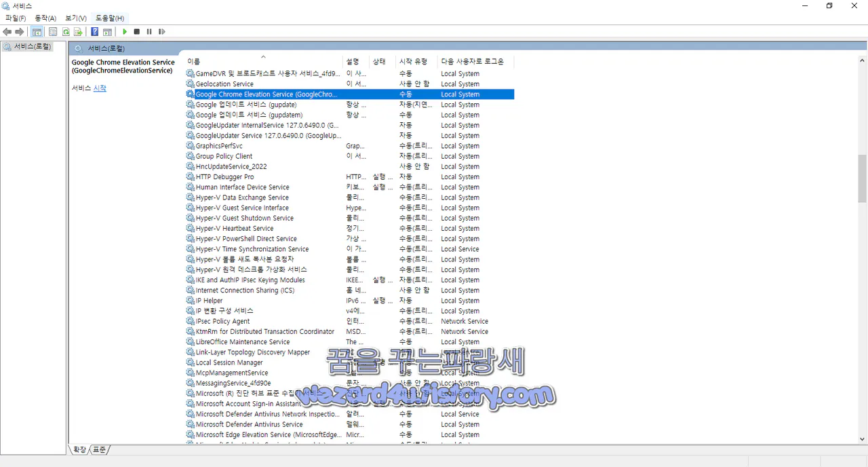
Task: Click the green Start Service play icon
Action: coord(125,32)
